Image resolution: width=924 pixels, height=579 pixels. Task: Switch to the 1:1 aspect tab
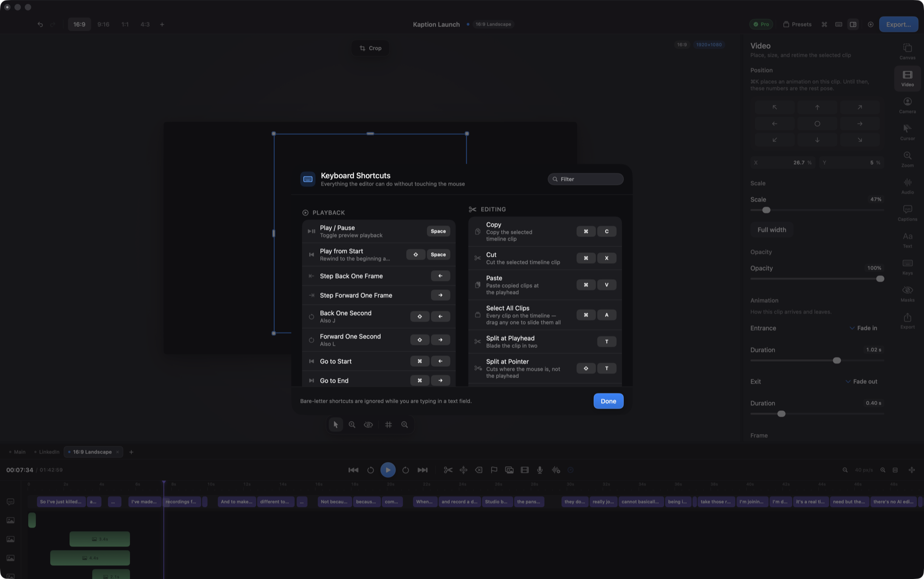(125, 24)
